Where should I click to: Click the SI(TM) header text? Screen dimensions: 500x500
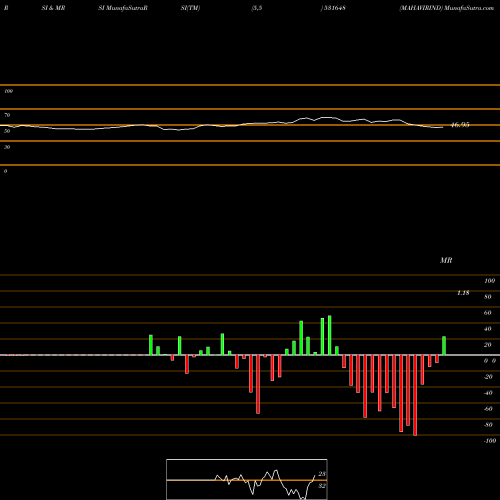pyautogui.click(x=190, y=8)
